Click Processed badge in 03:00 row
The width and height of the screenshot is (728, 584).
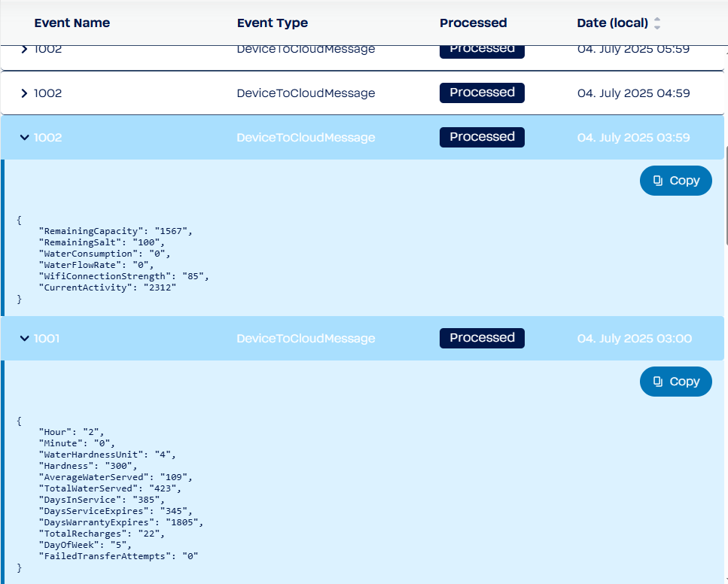click(x=482, y=338)
